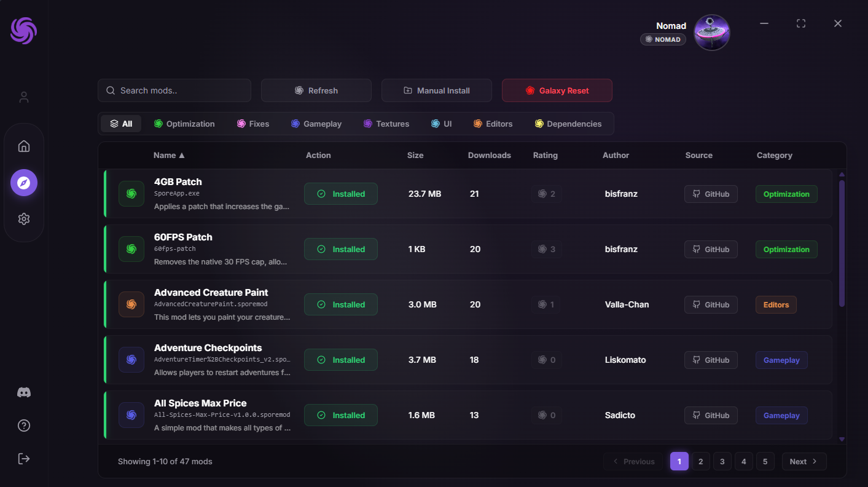Go to Home via the house icon
This screenshot has width=868, height=487.
coord(24,146)
